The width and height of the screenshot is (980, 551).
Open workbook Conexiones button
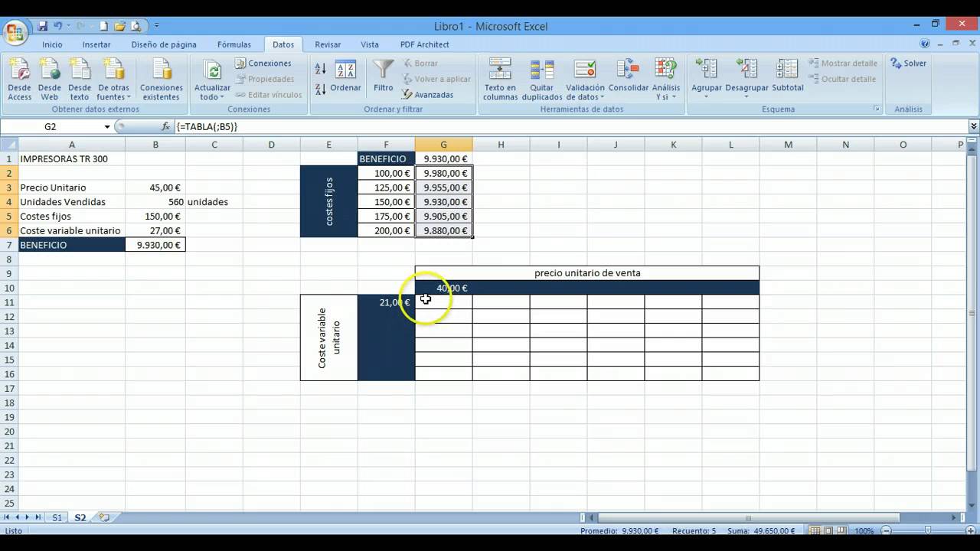pyautogui.click(x=263, y=64)
